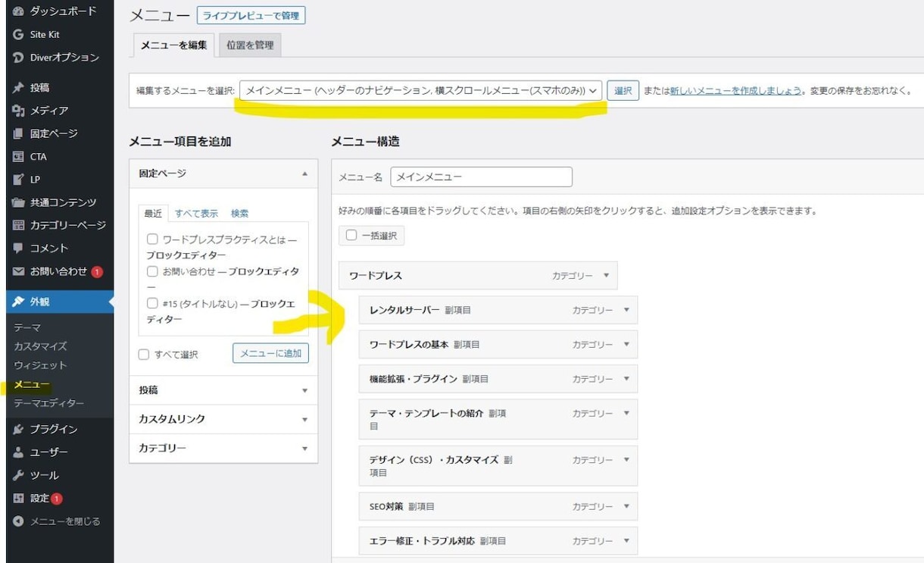Click ライブプレビューで管理 button
The image size is (924, 563).
[x=251, y=16]
